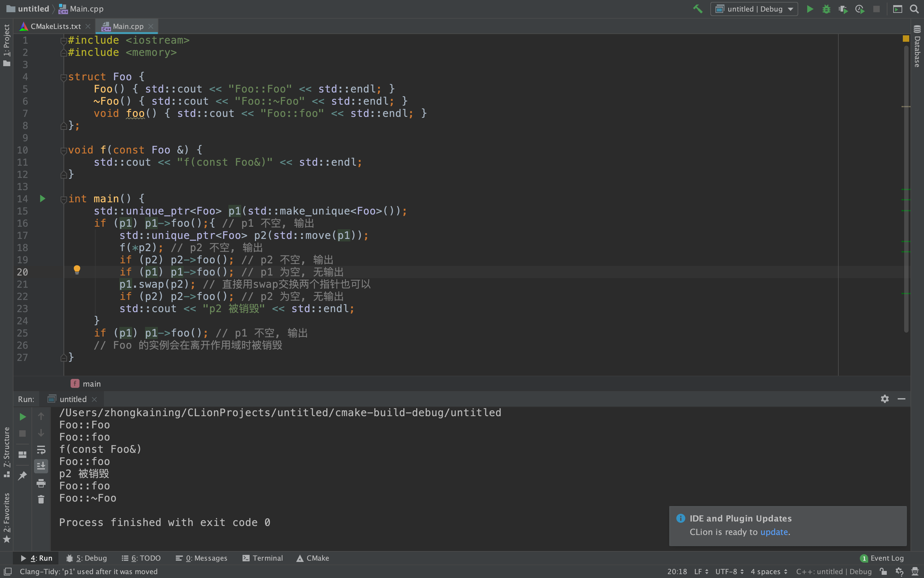Click the untitled project breadcrumb at top
This screenshot has width=924, height=578.
(28, 9)
